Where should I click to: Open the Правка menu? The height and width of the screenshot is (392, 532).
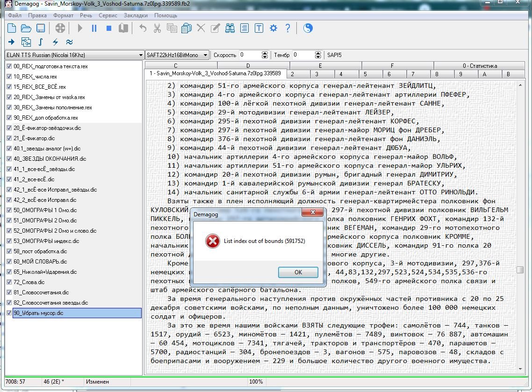pyautogui.click(x=37, y=15)
